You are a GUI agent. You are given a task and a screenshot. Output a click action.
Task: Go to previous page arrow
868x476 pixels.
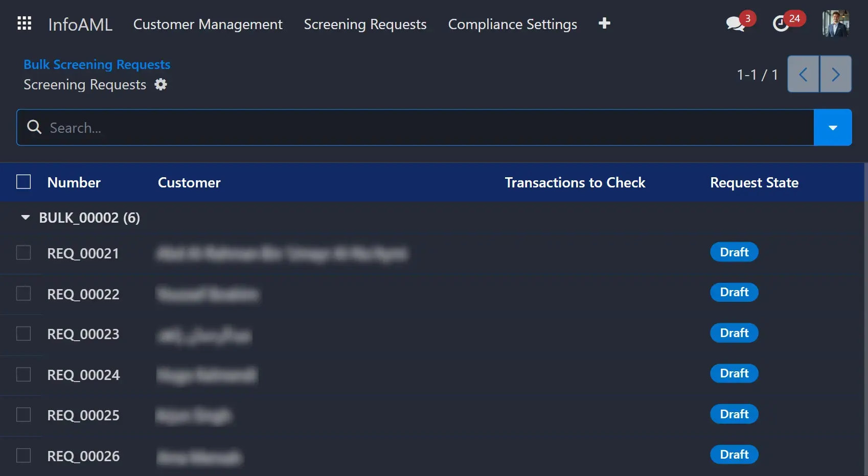pos(803,75)
